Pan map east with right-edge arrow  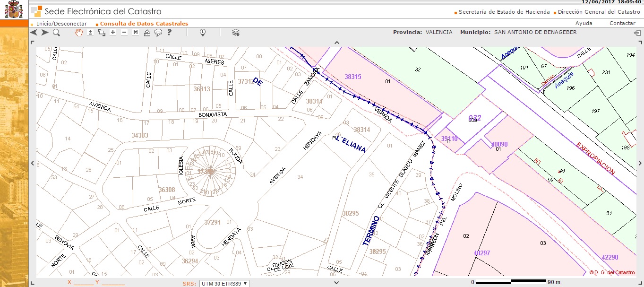click(x=640, y=163)
